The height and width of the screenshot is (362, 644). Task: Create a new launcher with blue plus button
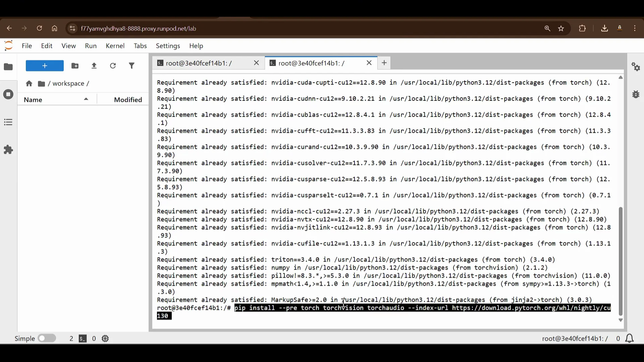(x=44, y=66)
